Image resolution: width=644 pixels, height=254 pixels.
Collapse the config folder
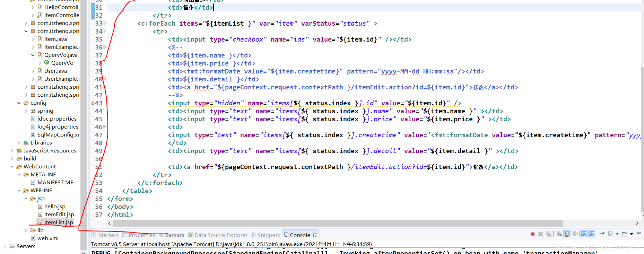click(19, 103)
